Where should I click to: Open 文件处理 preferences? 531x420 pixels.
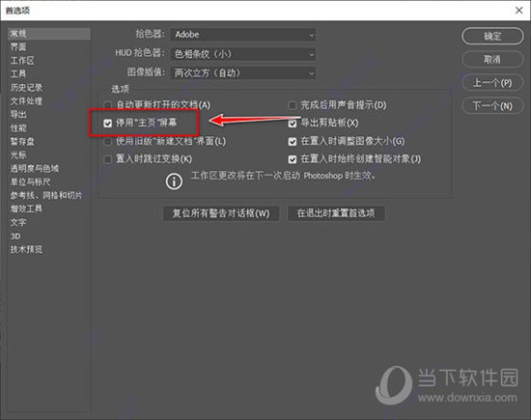(26, 101)
